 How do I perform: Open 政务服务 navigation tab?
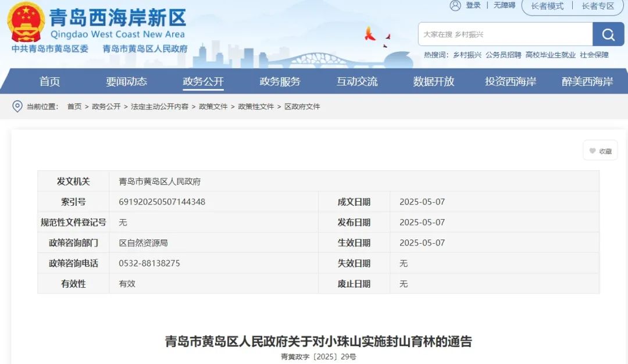(280, 81)
